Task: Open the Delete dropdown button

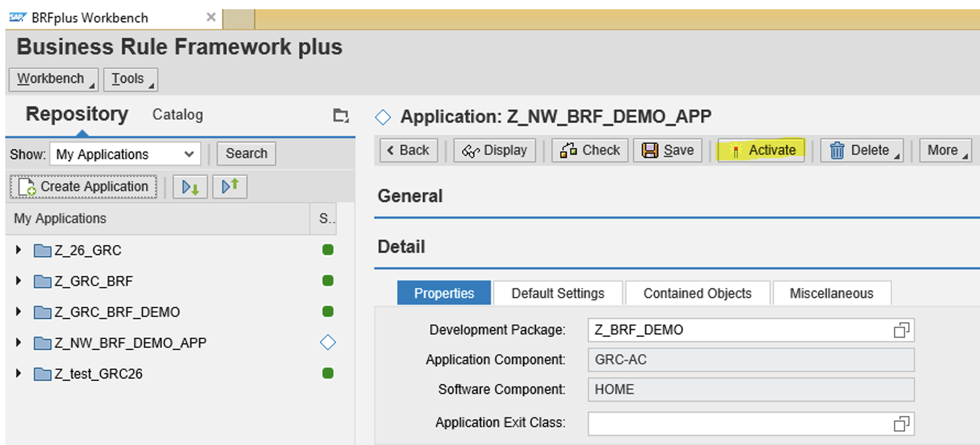Action: click(862, 150)
